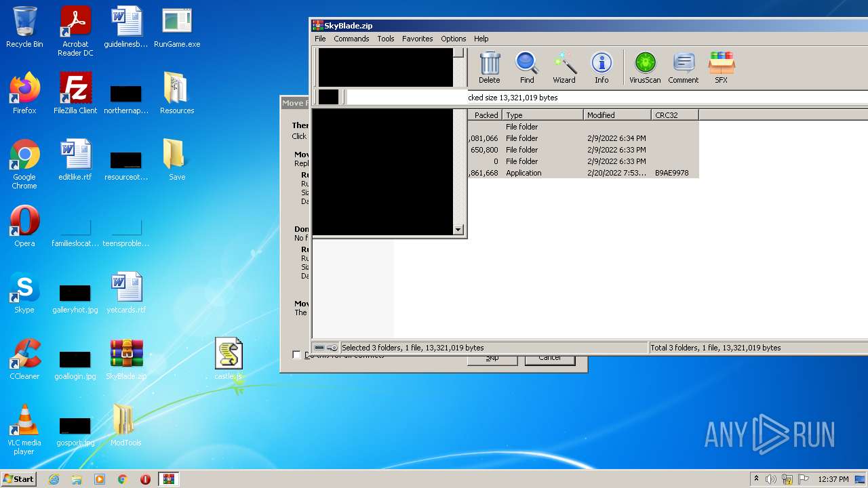
Task: Select the castle.js script file icon
Action: [229, 360]
